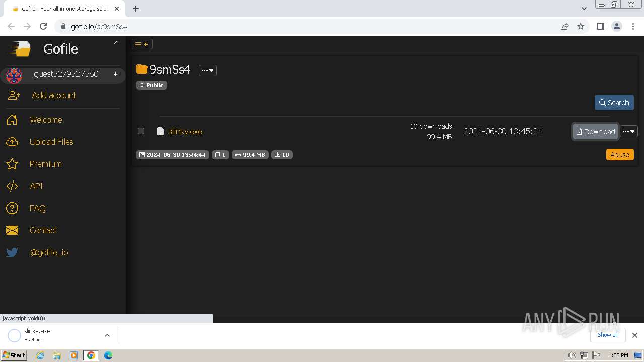Click the Public visibility badge
This screenshot has width=644, height=362.
(151, 85)
